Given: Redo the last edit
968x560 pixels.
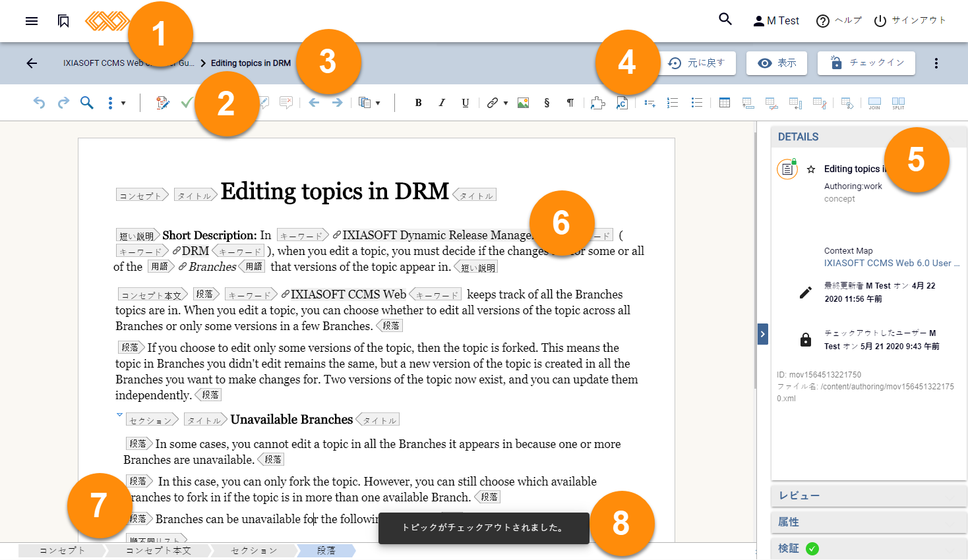Looking at the screenshot, I should pos(63,103).
